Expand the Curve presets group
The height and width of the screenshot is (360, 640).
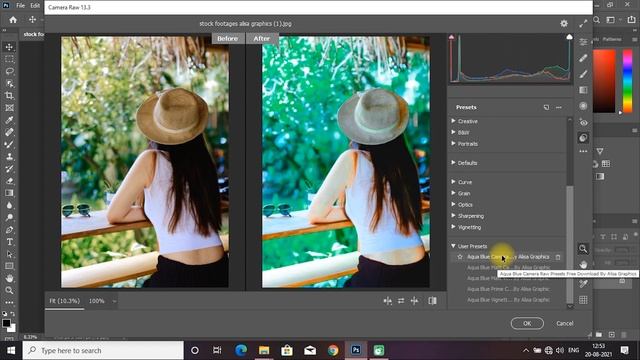(453, 182)
